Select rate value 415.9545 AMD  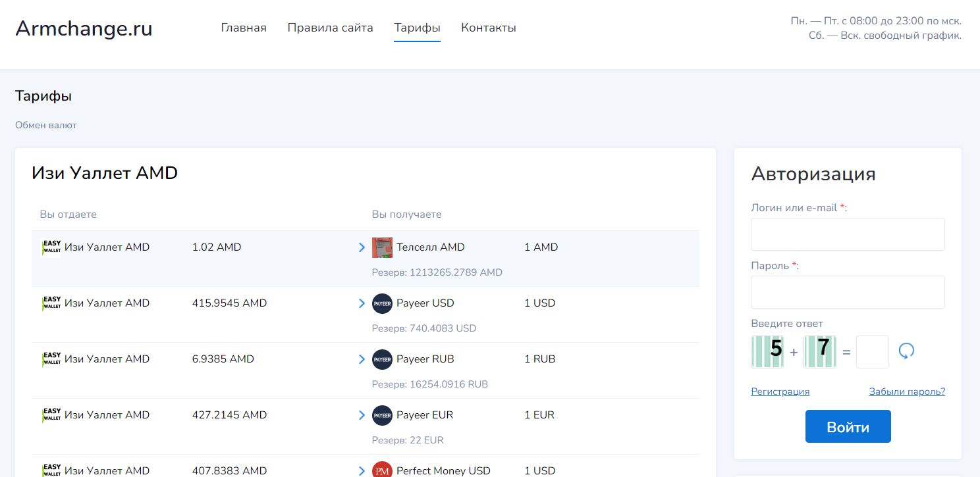229,303
